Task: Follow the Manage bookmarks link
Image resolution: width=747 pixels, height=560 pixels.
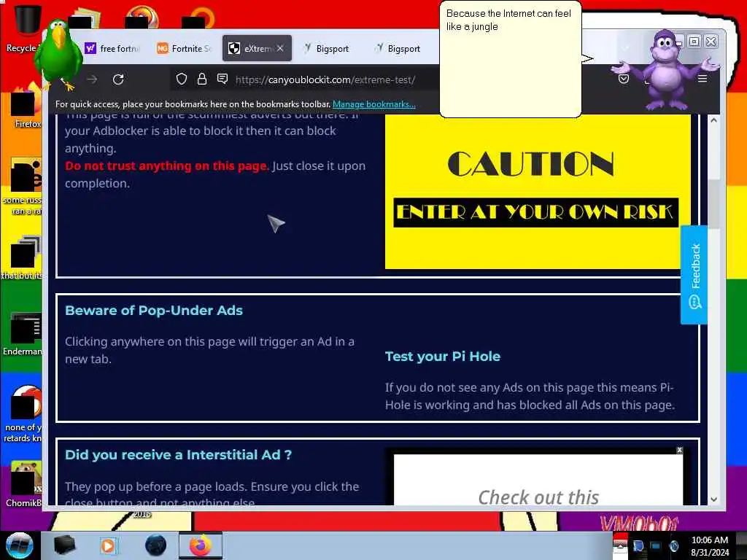Action: [374, 104]
